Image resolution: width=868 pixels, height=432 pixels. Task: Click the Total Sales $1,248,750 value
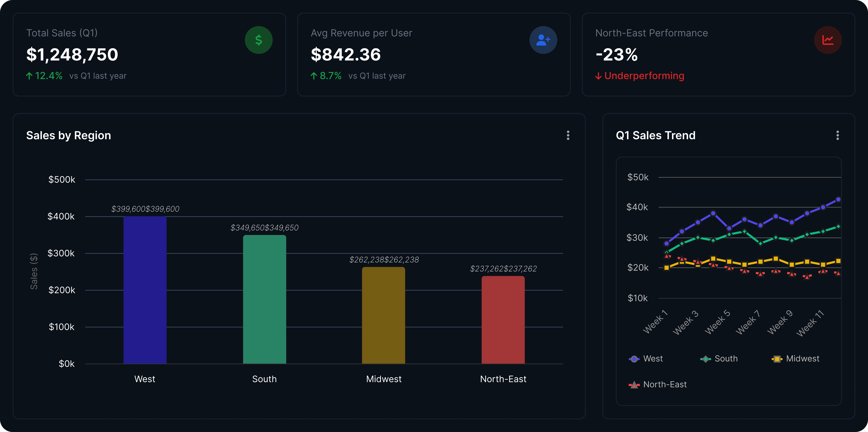[x=72, y=55]
